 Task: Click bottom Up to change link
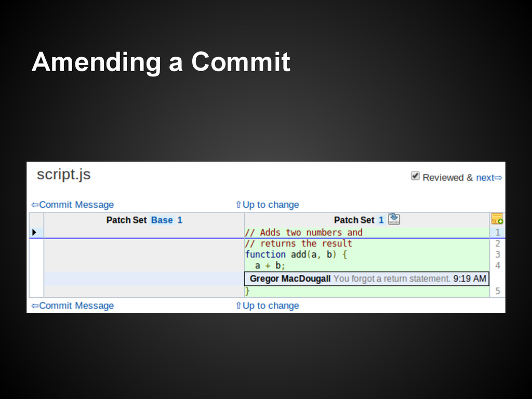click(x=267, y=305)
